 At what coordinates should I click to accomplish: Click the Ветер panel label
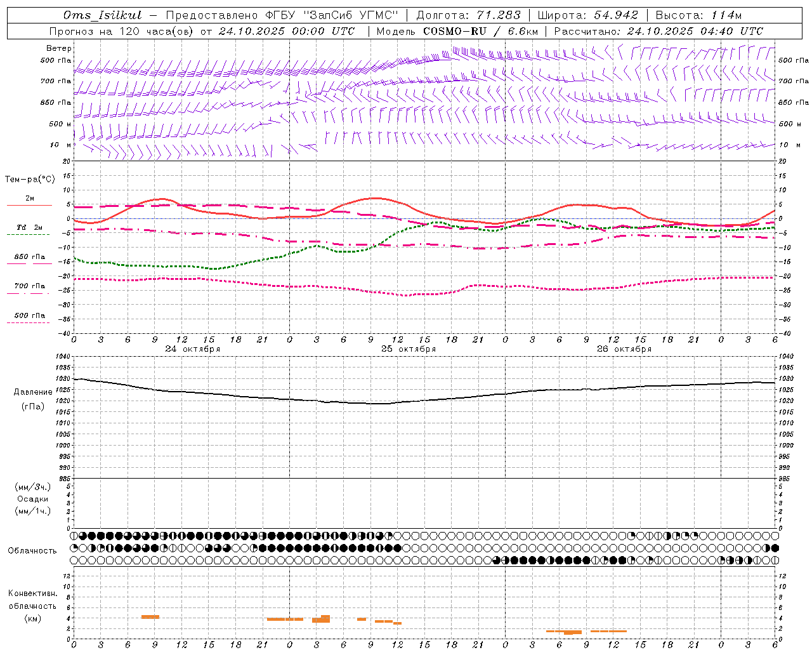coord(59,48)
